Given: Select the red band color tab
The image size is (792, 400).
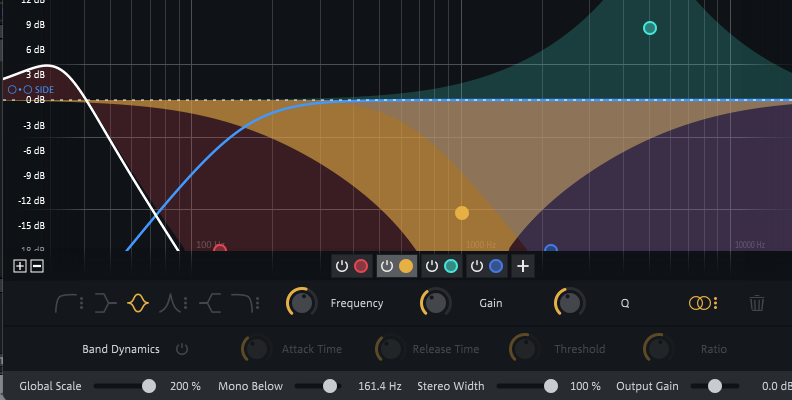Looking at the screenshot, I should coord(361,266).
